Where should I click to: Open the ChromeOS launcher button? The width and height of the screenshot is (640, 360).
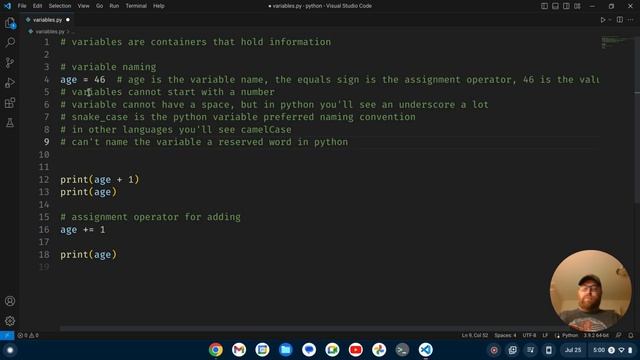tap(10, 350)
